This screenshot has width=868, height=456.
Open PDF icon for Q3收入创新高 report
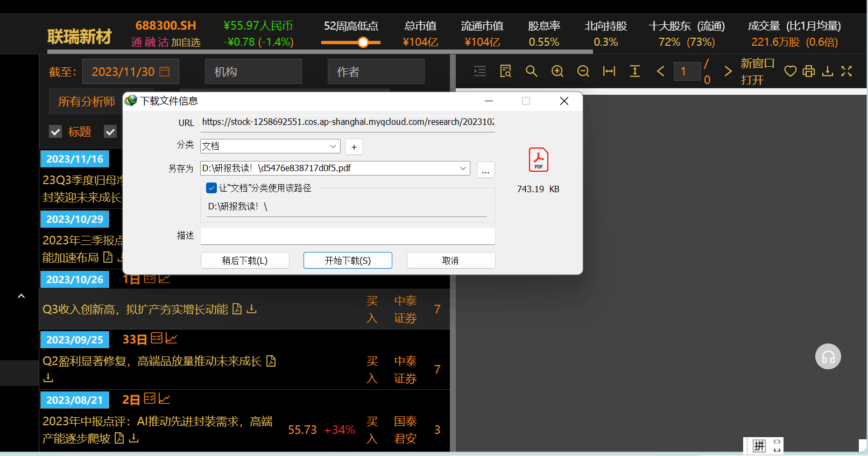coord(237,309)
